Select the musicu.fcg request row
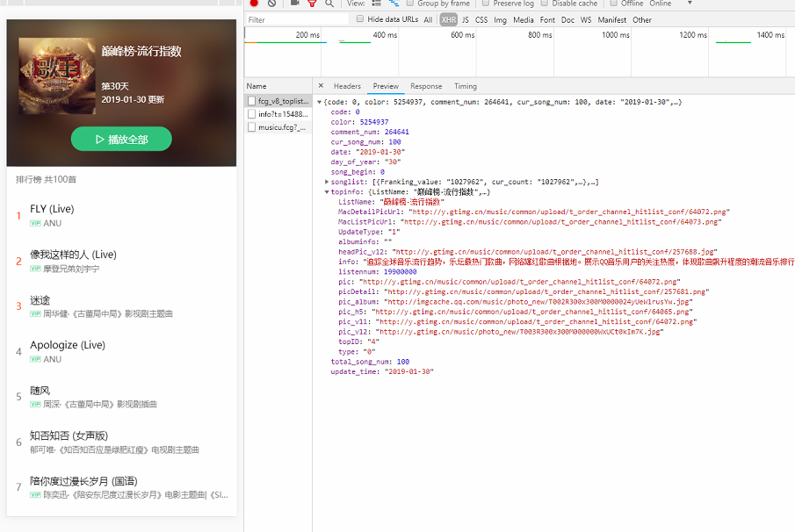This screenshot has width=795, height=532. coord(278,127)
